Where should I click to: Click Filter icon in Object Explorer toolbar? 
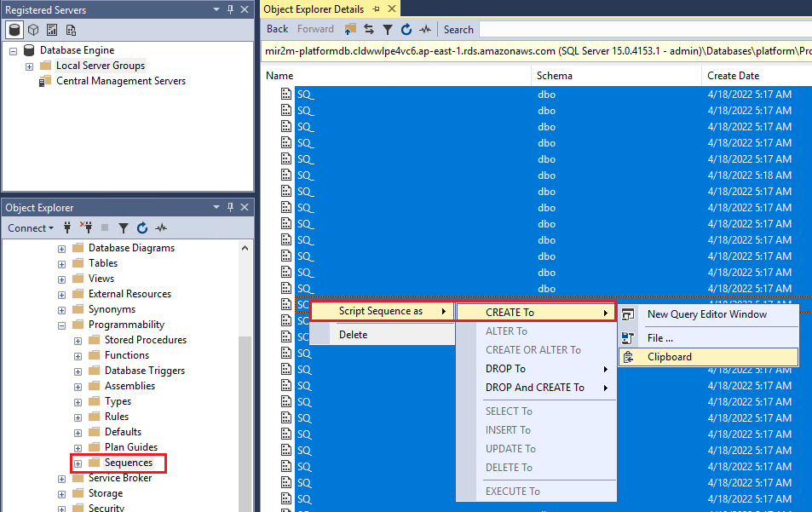(x=124, y=227)
